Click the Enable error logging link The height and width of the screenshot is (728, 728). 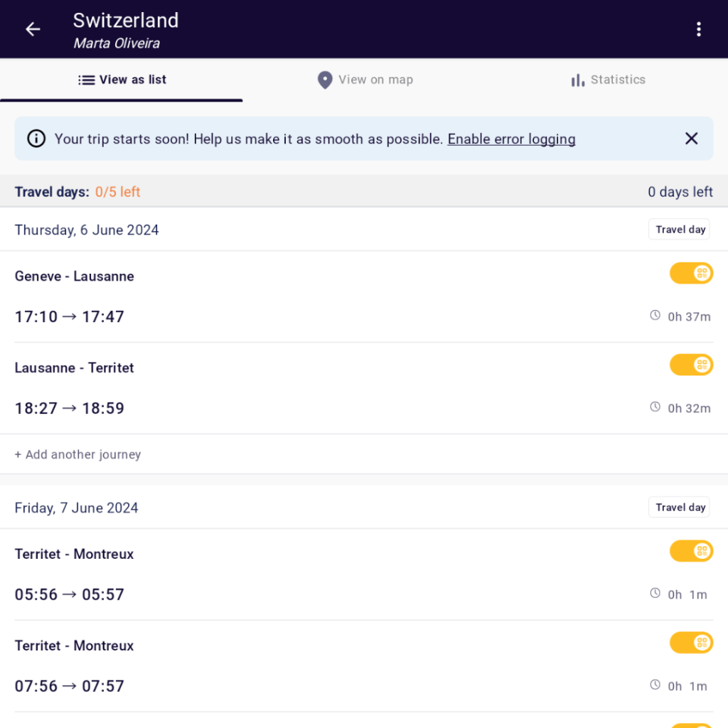(x=511, y=139)
